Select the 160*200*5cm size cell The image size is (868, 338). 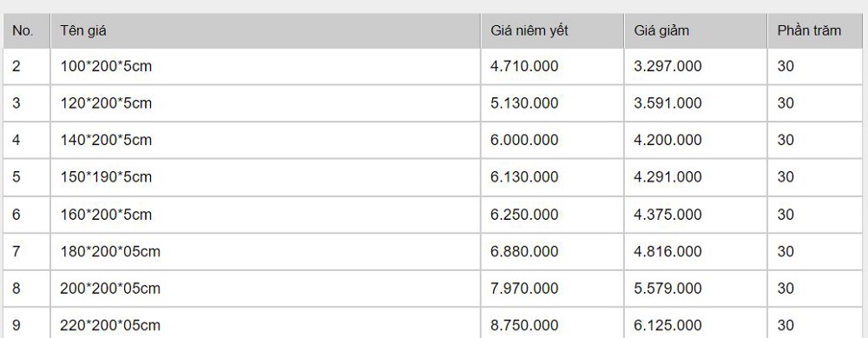[265, 215]
